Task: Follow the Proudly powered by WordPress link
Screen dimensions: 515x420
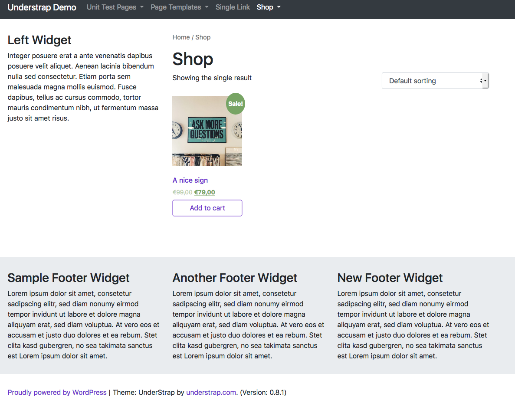Action: 57,392
